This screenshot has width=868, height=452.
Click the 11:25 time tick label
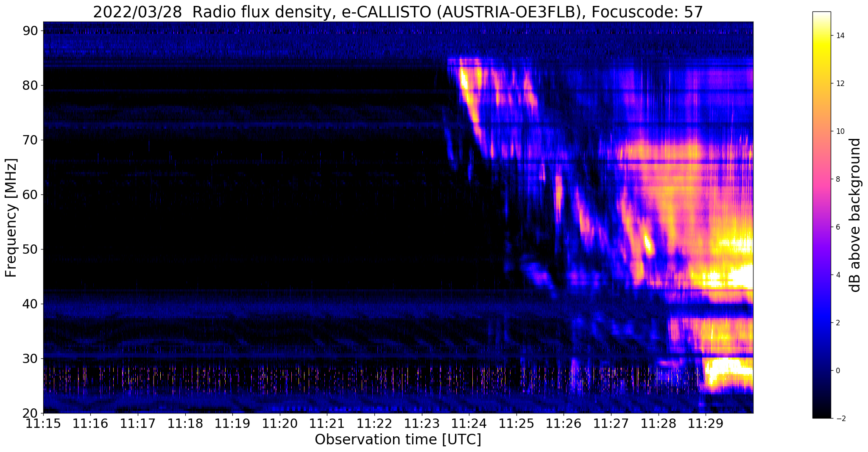pyautogui.click(x=516, y=423)
